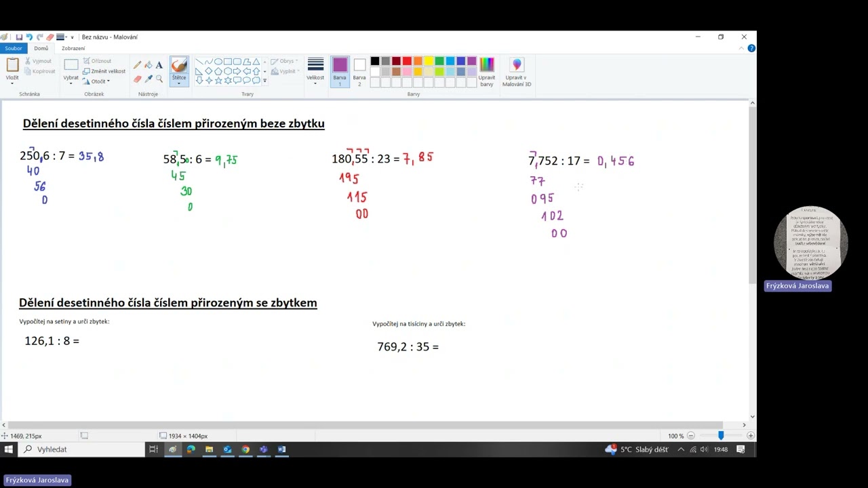Click the Vložit paste clipboard icon
The image size is (868, 488).
click(12, 65)
